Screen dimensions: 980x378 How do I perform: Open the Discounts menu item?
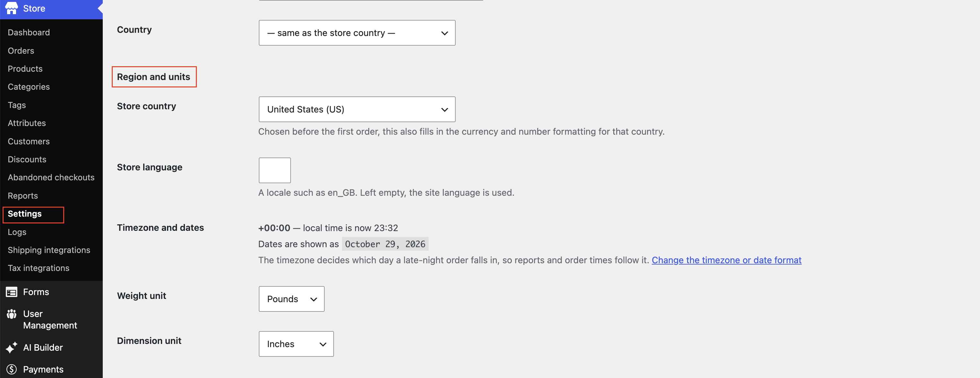pos(27,159)
